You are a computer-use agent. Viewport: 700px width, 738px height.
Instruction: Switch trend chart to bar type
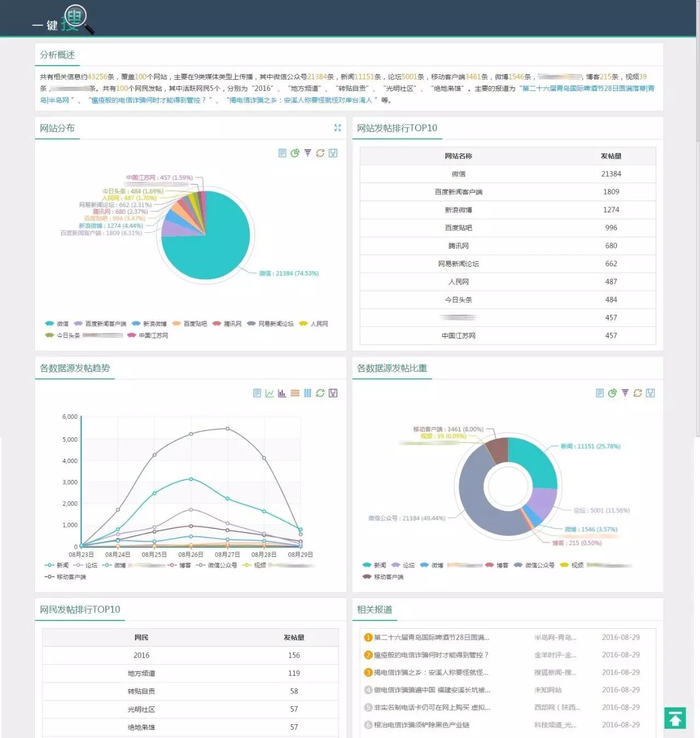[x=282, y=393]
